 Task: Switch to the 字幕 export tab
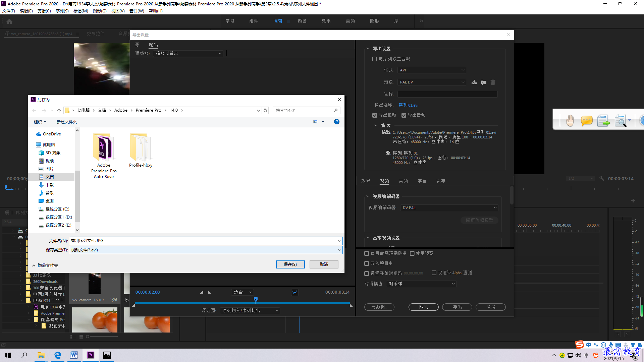(x=422, y=181)
